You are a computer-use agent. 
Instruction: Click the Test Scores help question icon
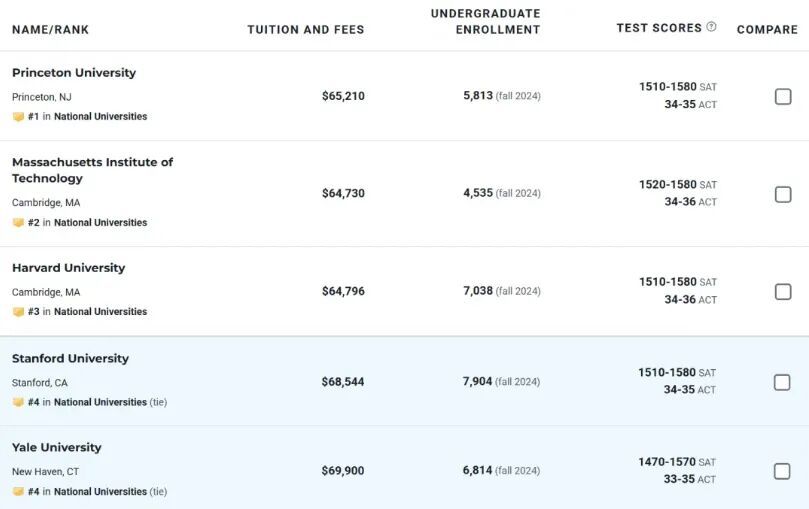[x=711, y=28]
